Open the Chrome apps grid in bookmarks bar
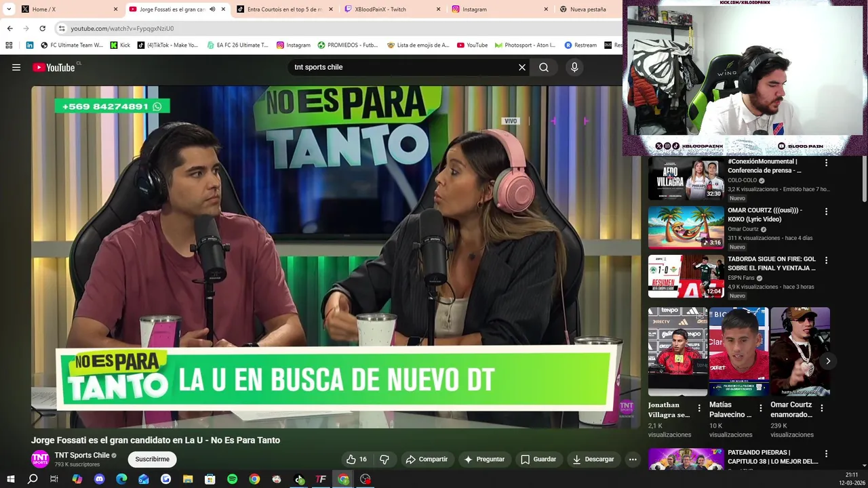 coord(9,45)
